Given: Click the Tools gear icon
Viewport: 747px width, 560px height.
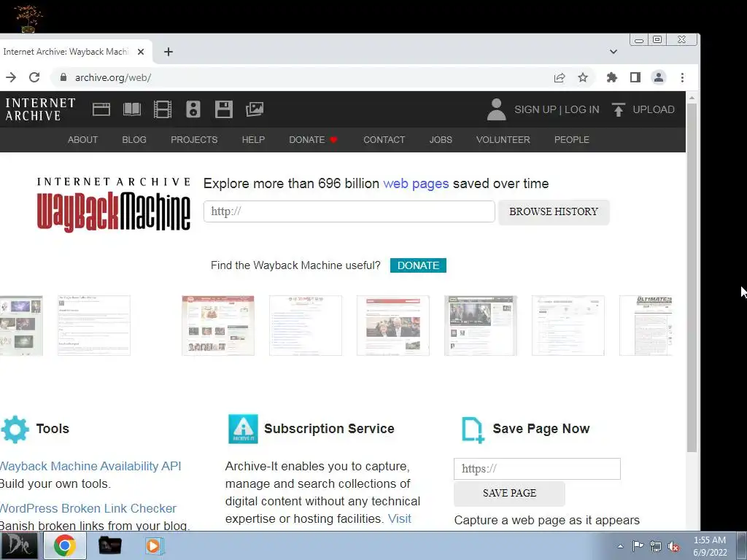Looking at the screenshot, I should (15, 429).
